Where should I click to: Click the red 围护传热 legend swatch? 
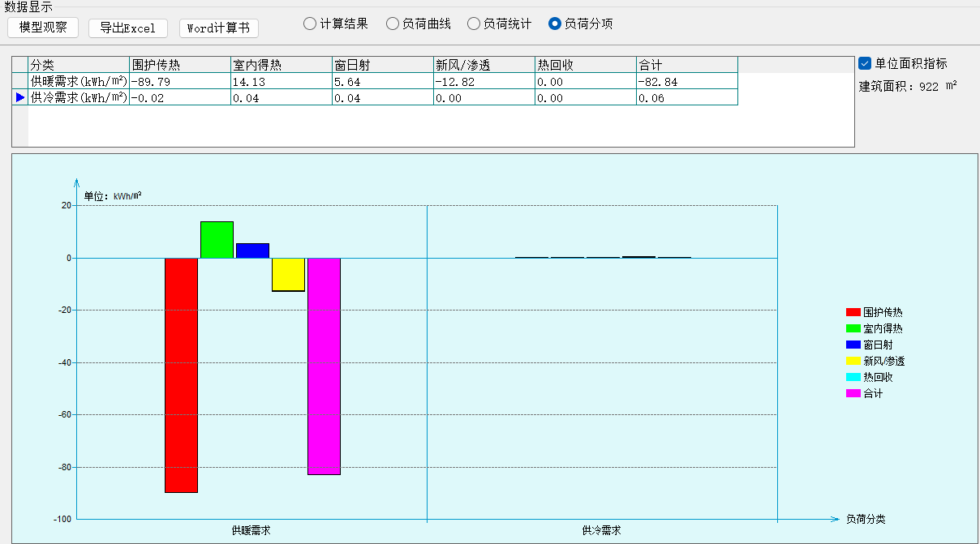853,312
